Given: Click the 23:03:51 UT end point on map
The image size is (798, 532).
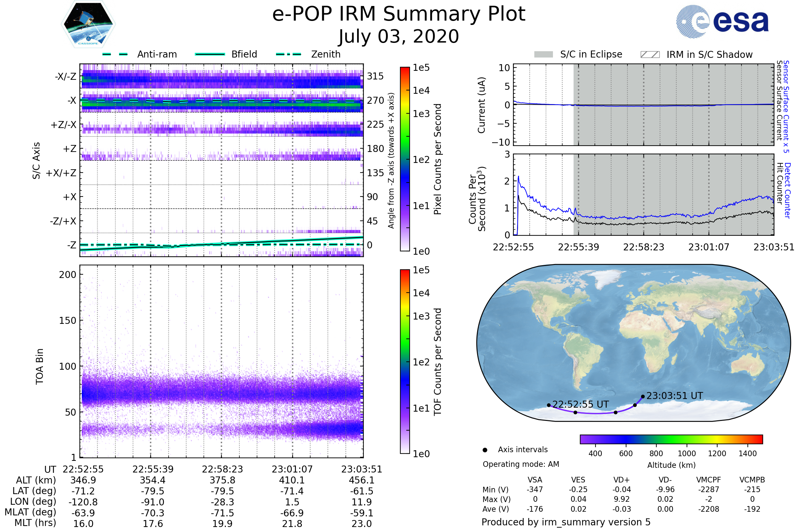Looking at the screenshot, I should pos(643,396).
